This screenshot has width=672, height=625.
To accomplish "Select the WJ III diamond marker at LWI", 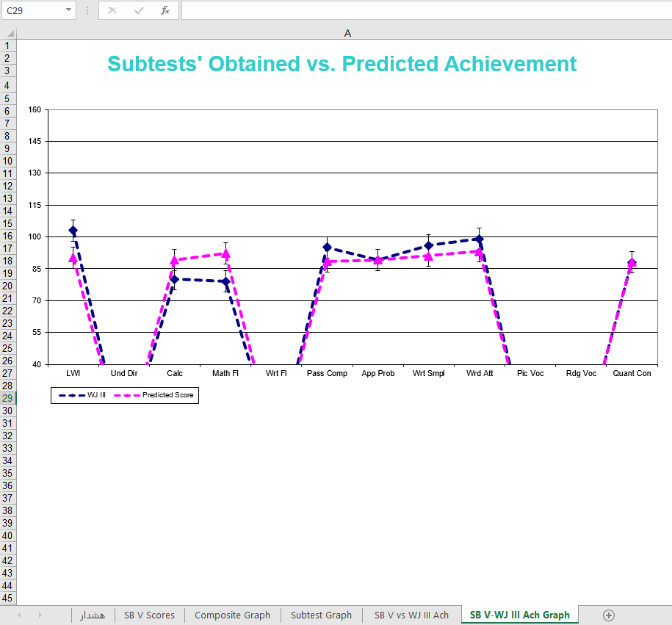I will click(73, 231).
